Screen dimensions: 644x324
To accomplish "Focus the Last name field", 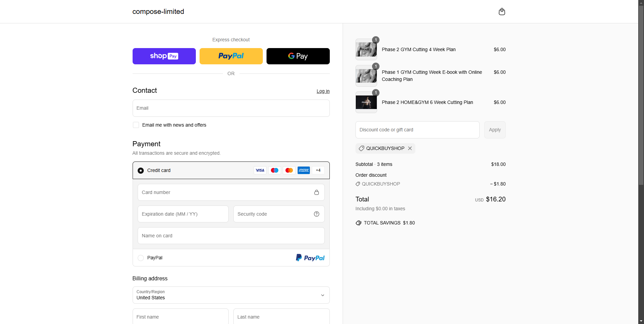I will click(281, 317).
